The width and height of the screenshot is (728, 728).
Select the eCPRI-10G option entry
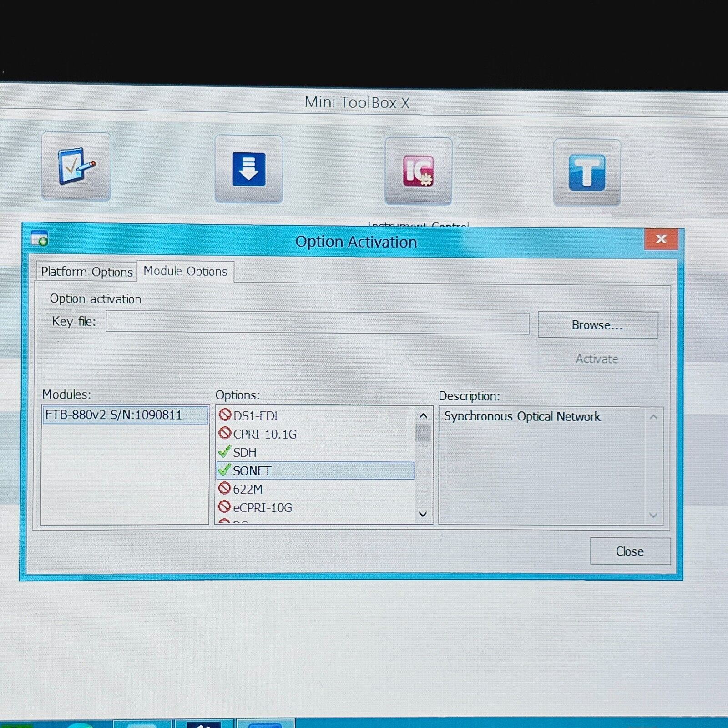pyautogui.click(x=262, y=507)
